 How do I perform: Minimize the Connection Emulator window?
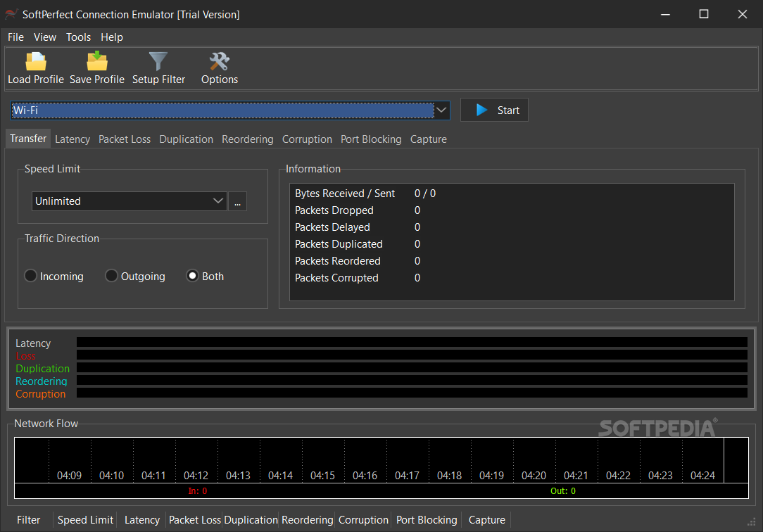coord(666,14)
